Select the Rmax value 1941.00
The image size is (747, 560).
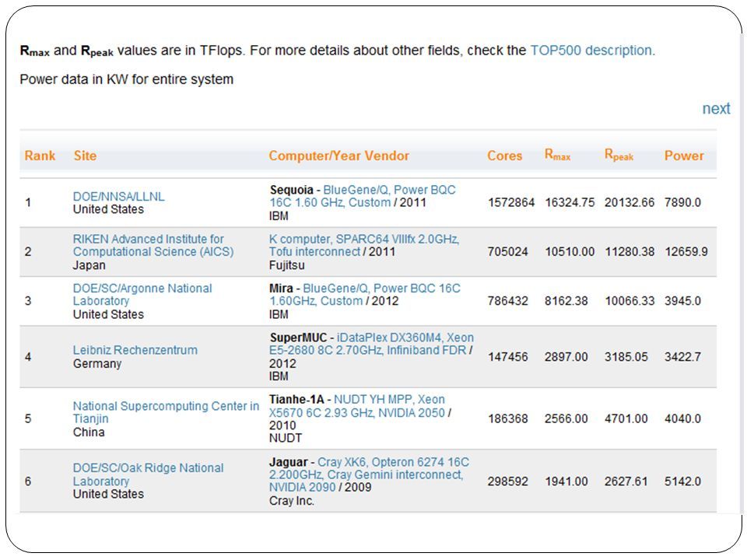tap(566, 481)
